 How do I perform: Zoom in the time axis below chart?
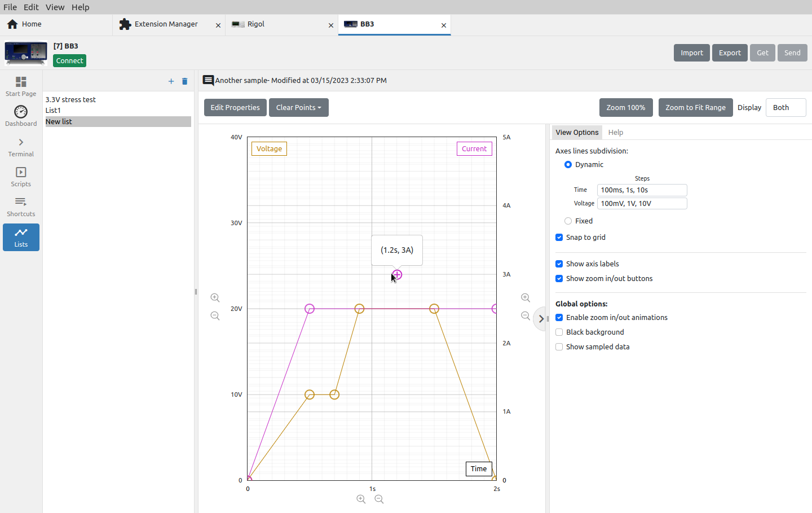point(361,499)
